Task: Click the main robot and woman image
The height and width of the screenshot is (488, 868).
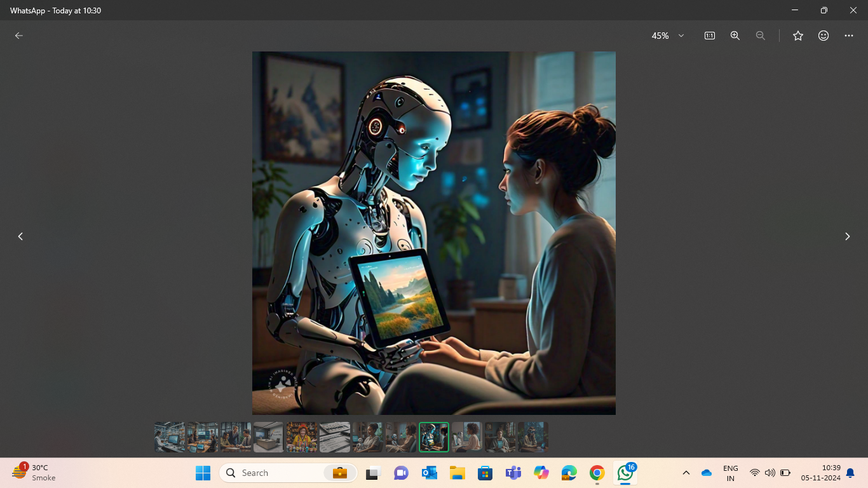Action: (x=434, y=233)
